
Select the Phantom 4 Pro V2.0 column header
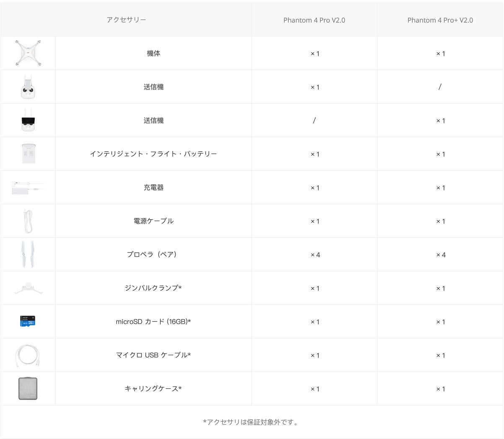coord(314,20)
